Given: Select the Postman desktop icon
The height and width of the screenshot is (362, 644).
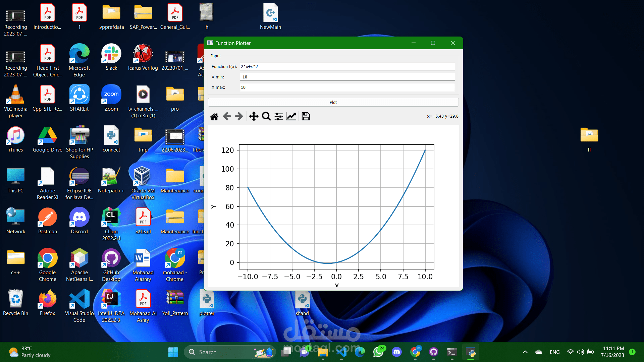Looking at the screenshot, I should click(47, 221).
